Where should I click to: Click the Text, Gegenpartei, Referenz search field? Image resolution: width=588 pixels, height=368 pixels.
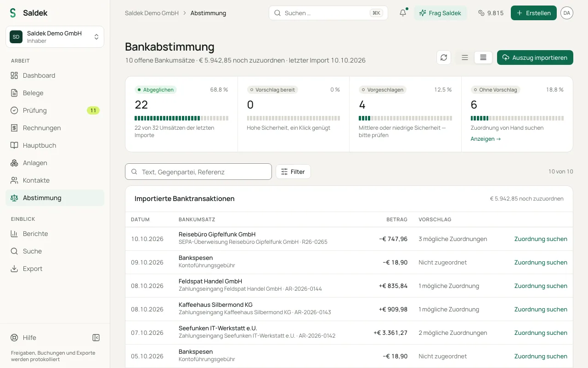click(x=198, y=172)
